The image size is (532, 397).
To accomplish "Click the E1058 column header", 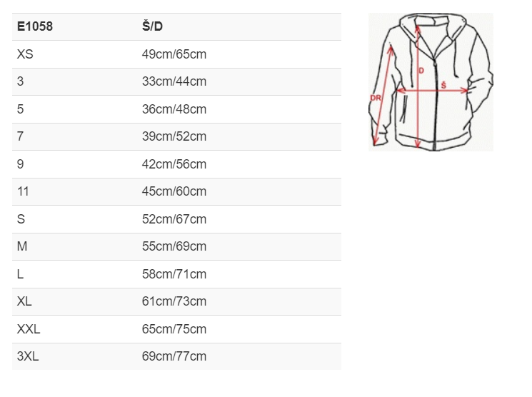I will point(35,26).
